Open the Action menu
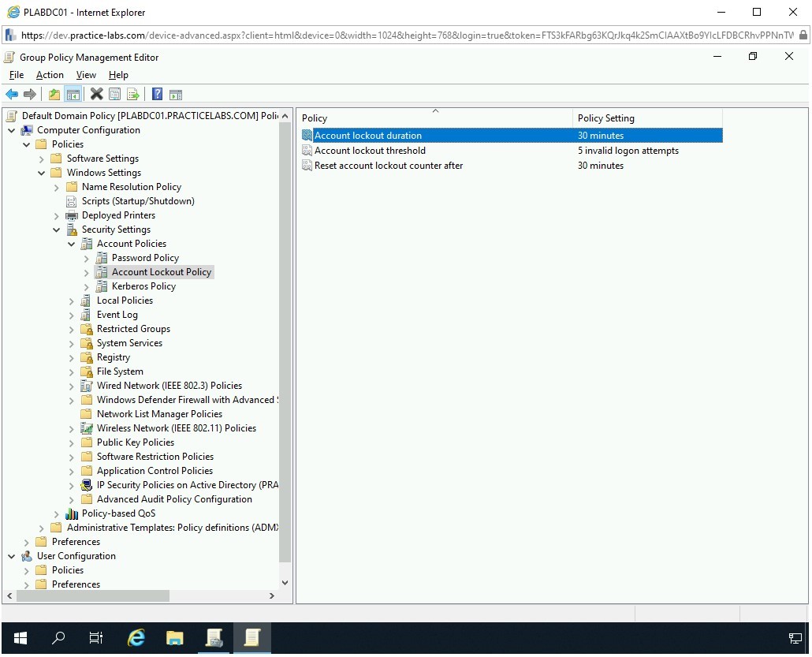 [50, 75]
